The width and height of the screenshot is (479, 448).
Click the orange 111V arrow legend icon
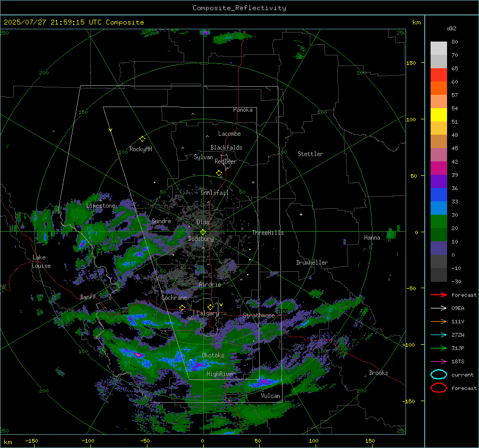click(439, 321)
